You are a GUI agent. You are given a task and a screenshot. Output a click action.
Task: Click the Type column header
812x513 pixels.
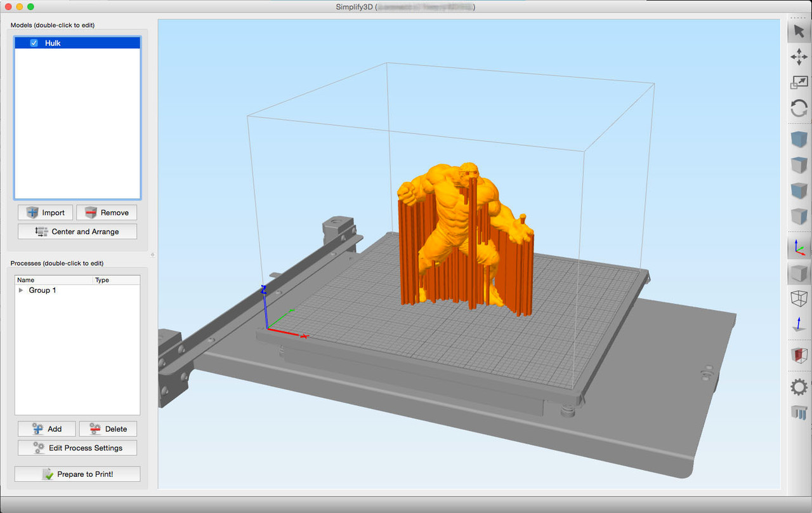point(116,280)
